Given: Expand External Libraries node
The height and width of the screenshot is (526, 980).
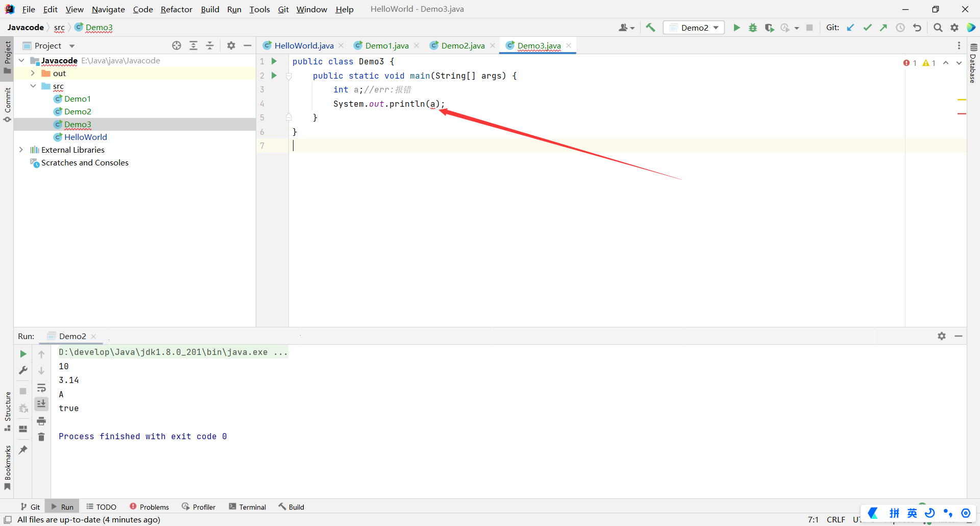Looking at the screenshot, I should tap(21, 150).
